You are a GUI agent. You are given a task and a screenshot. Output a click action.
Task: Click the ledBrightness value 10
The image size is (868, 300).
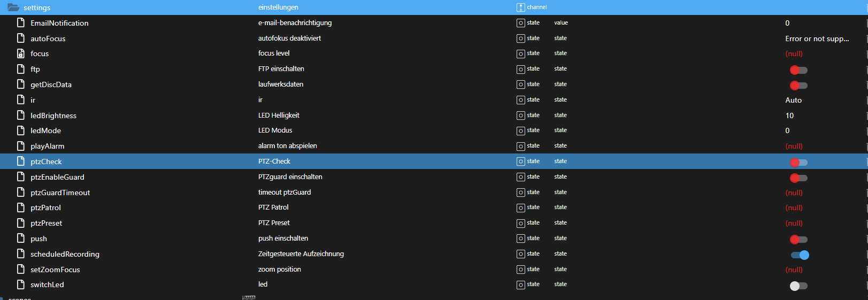point(789,116)
